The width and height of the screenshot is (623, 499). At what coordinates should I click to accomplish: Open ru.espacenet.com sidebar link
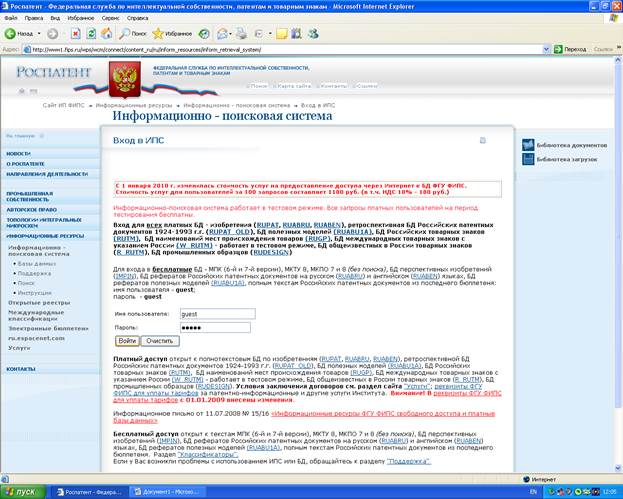tap(37, 338)
